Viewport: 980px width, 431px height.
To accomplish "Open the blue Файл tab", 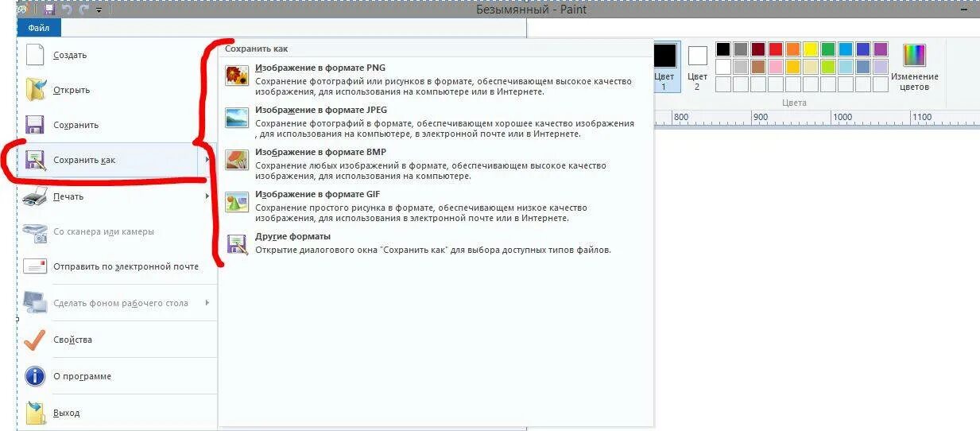I will (39, 28).
